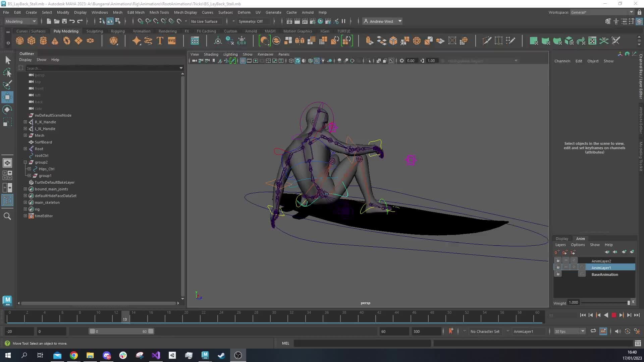Open the Outliner search field magnifier

[20, 68]
